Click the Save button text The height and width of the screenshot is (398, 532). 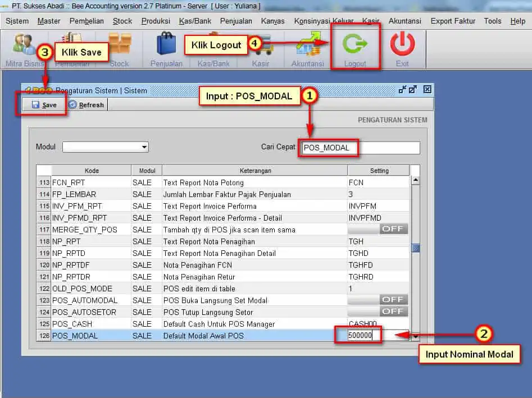[x=49, y=105]
